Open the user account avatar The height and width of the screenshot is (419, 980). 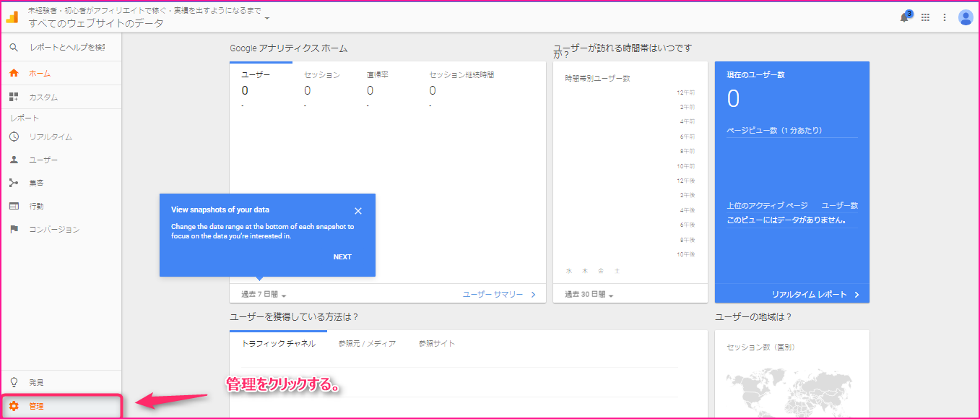tap(966, 17)
